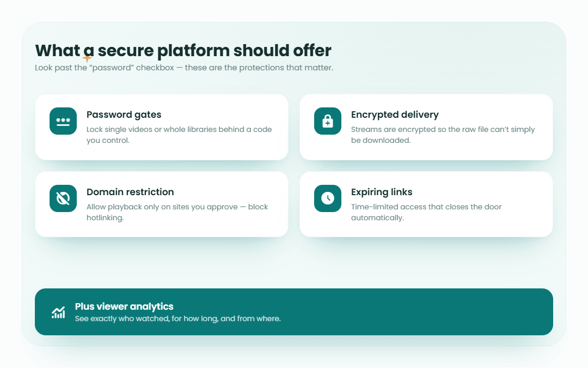Select the Expiring links title
The image size is (588, 368).
pyautogui.click(x=381, y=192)
